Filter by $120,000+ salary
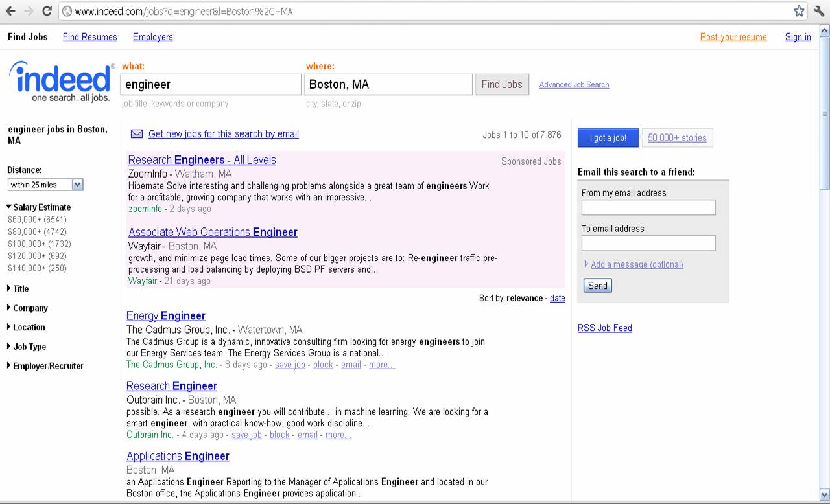The image size is (830, 504). 37,257
